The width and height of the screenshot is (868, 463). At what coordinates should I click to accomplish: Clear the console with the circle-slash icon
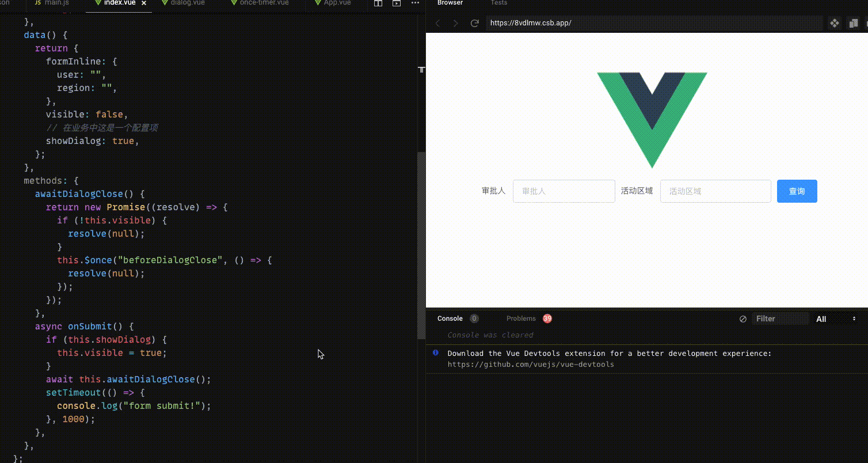click(743, 318)
